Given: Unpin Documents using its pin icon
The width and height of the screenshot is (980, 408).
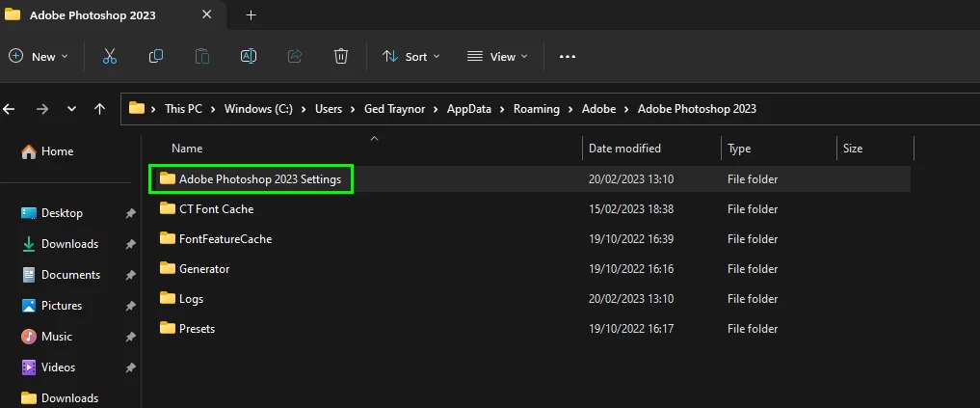Looking at the screenshot, I should [x=130, y=275].
